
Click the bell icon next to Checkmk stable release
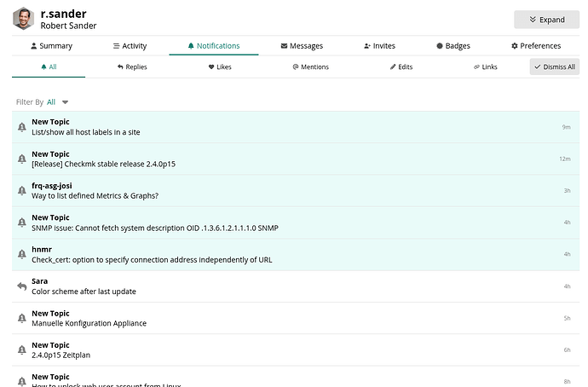pyautogui.click(x=22, y=159)
